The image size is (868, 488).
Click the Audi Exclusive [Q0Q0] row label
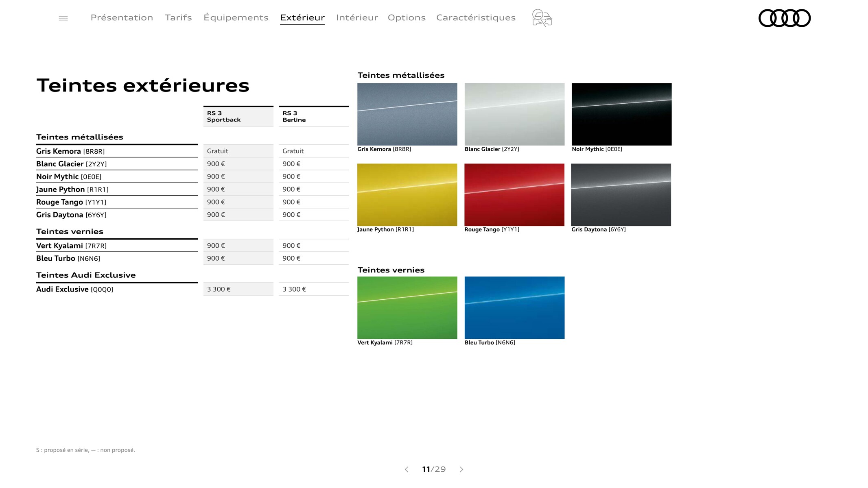tap(74, 289)
